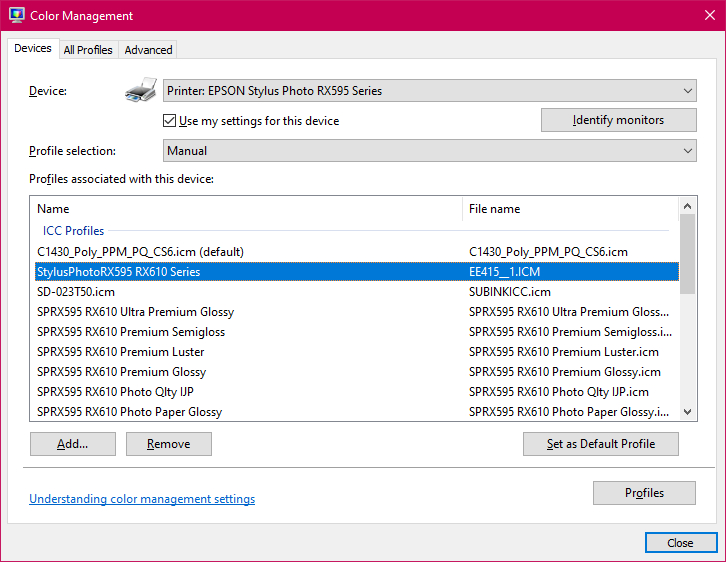The width and height of the screenshot is (726, 562).
Task: Click profile list scrollbar up arrow
Action: click(688, 206)
